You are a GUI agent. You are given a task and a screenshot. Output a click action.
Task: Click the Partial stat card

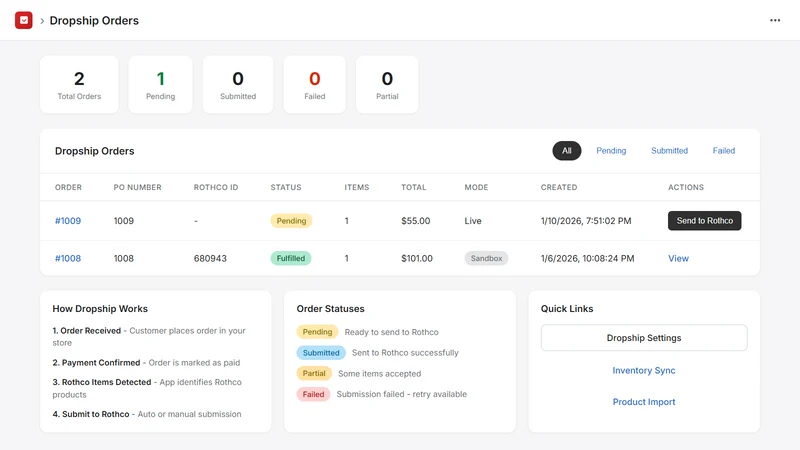pos(387,85)
